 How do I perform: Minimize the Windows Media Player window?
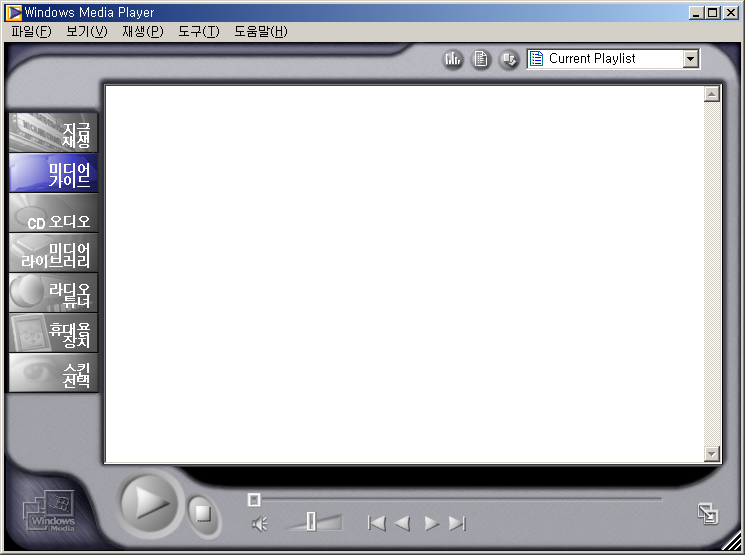pos(696,13)
